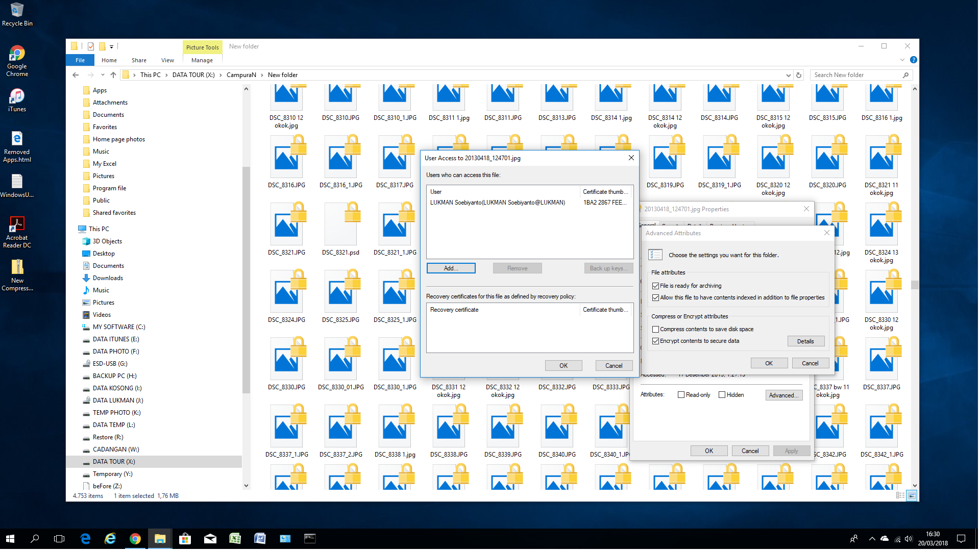
Task: Switch to details view in status bar
Action: coord(900,495)
